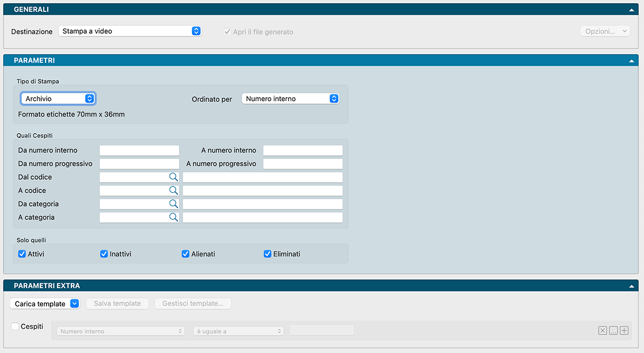Viewport: 644px width, 353px height.
Task: Disable the Alienati checkbox
Action: click(186, 254)
